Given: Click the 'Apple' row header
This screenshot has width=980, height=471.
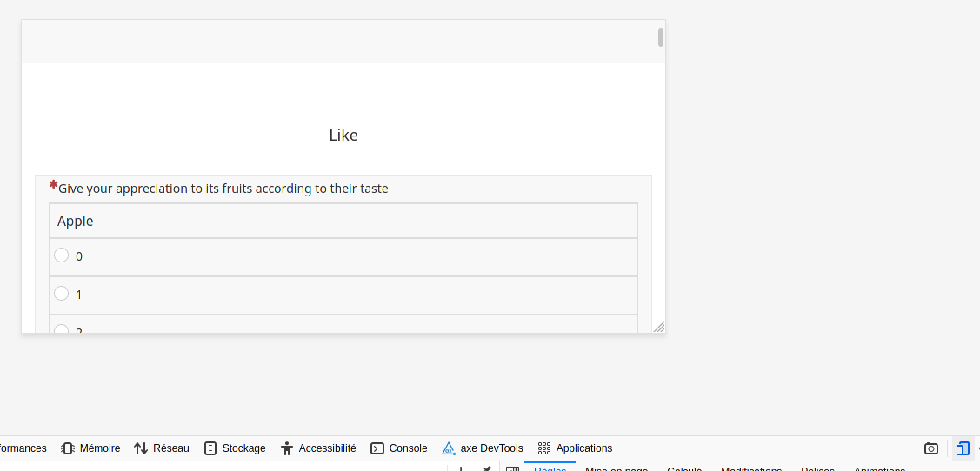Looking at the screenshot, I should pos(343,221).
